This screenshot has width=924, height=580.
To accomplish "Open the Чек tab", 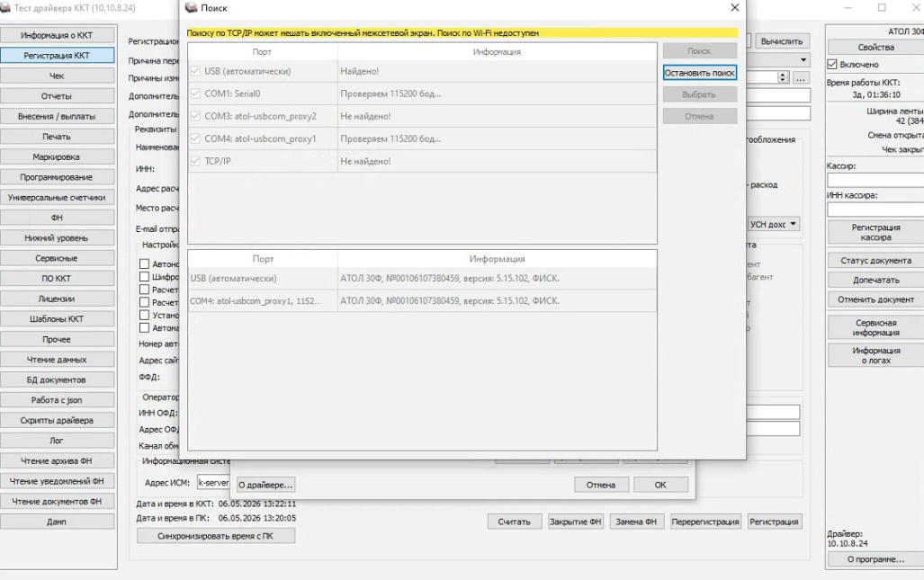I will coord(58,76).
